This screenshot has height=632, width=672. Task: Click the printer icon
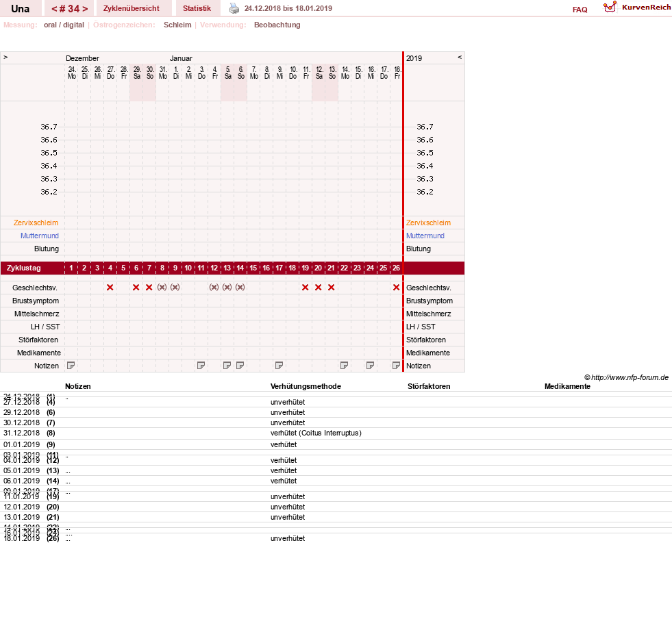coord(234,8)
